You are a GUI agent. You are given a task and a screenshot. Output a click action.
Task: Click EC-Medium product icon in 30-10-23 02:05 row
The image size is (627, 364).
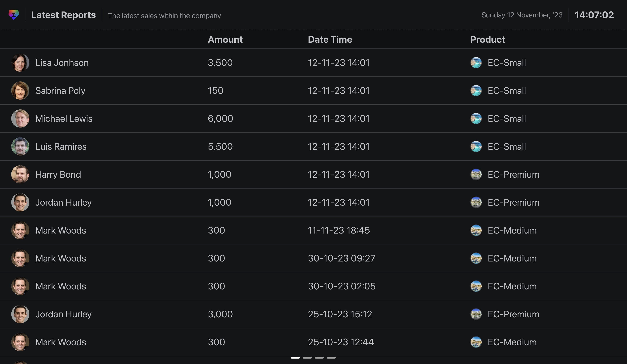point(476,286)
